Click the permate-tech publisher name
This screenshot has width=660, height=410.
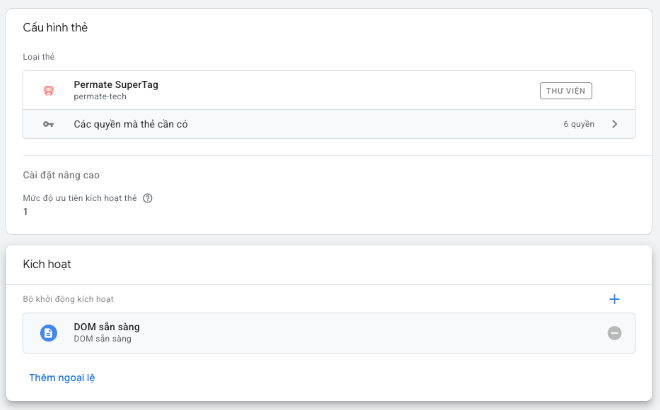tap(101, 97)
